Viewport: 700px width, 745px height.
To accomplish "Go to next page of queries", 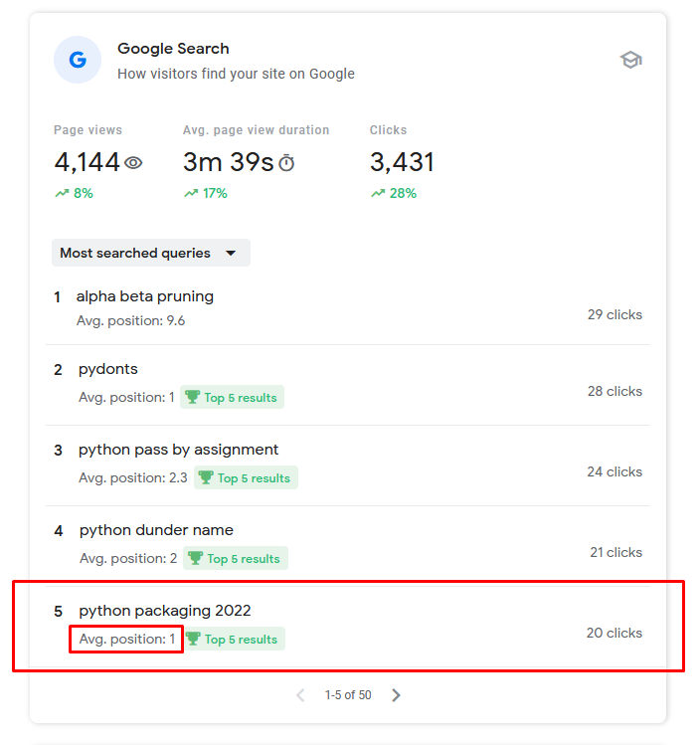I will tap(396, 695).
